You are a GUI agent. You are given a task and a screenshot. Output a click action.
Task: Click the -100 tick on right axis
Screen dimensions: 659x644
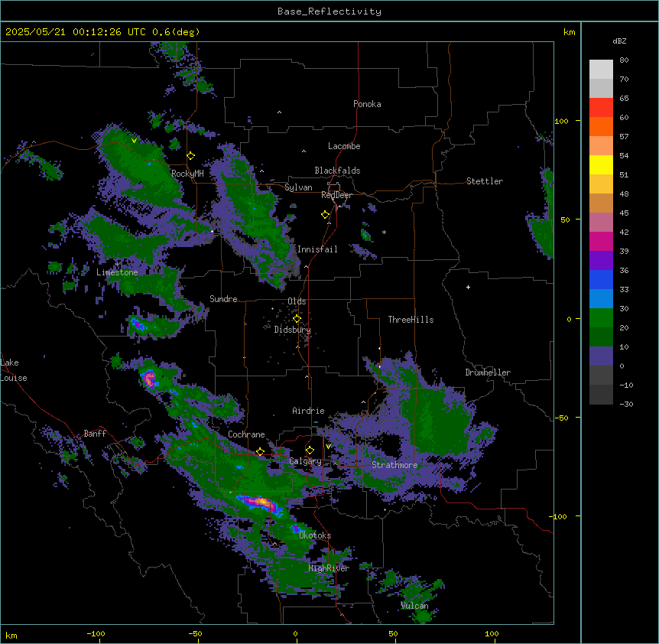tap(559, 516)
